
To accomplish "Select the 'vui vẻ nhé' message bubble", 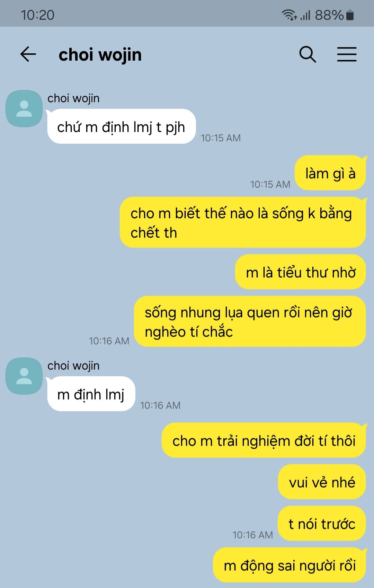I will [x=322, y=482].
